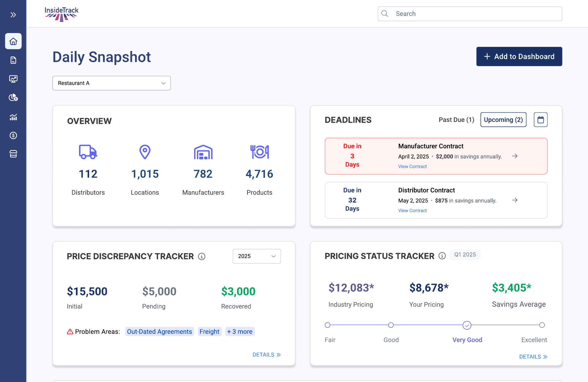Click Distributor Contract title

426,190
